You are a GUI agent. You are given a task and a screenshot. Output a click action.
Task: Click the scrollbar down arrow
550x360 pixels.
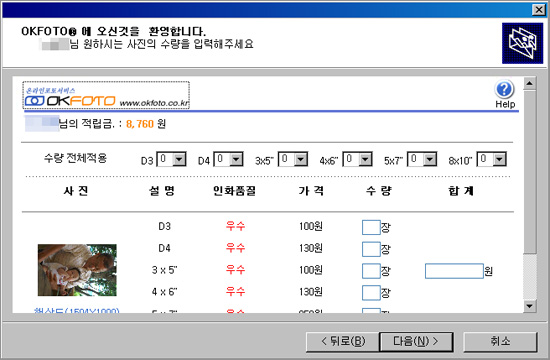529,306
